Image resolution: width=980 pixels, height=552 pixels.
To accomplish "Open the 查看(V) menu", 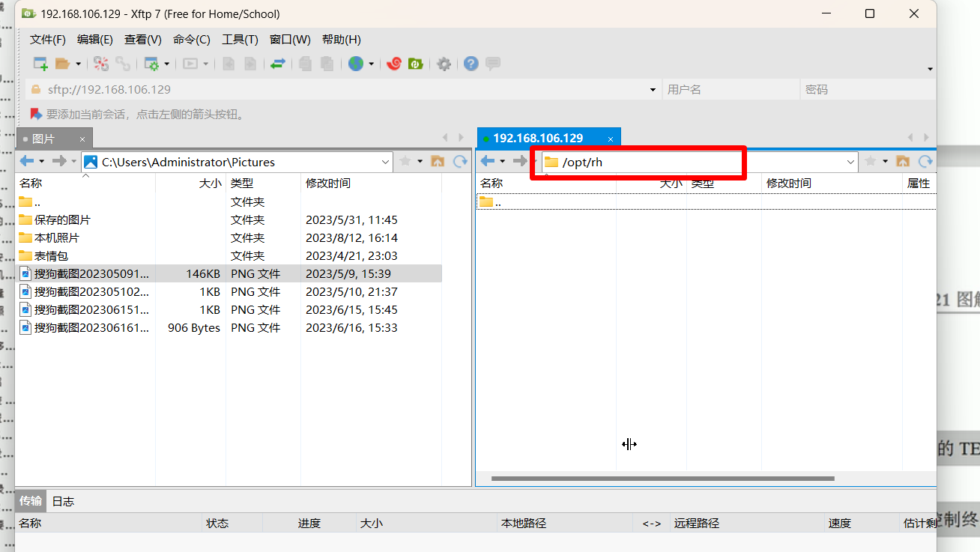I will coord(143,40).
